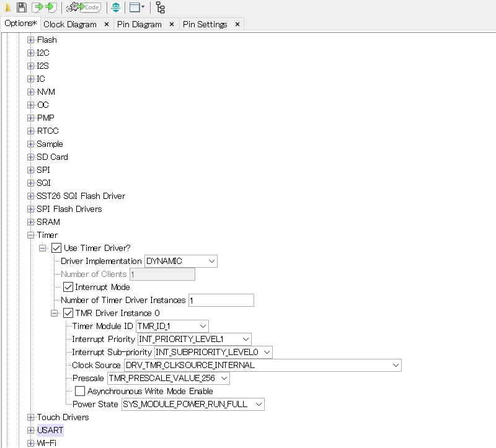
Task: Expand the Sample tree node
Action: pos(30,144)
